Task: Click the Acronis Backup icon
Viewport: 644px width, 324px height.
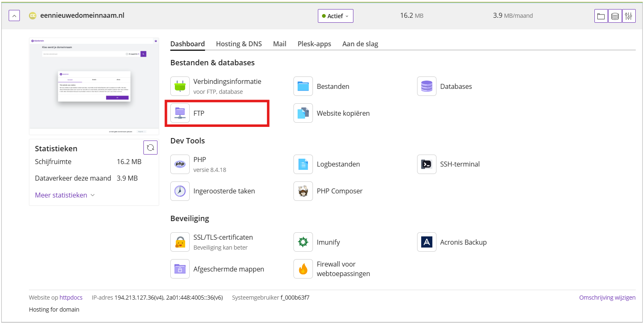Action: pos(427,242)
